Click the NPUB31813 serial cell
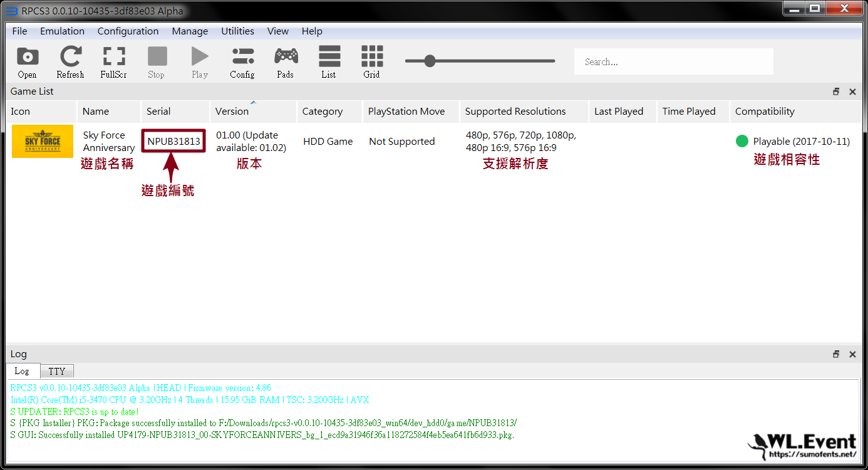Screen dimensions: 868x470 pos(174,142)
